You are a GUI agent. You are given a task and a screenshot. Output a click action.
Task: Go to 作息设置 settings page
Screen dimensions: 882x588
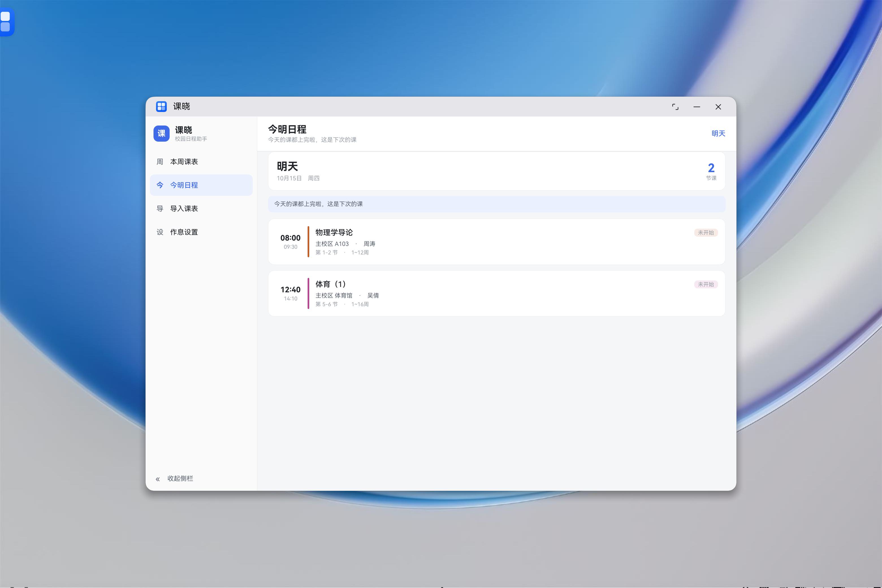click(201, 232)
